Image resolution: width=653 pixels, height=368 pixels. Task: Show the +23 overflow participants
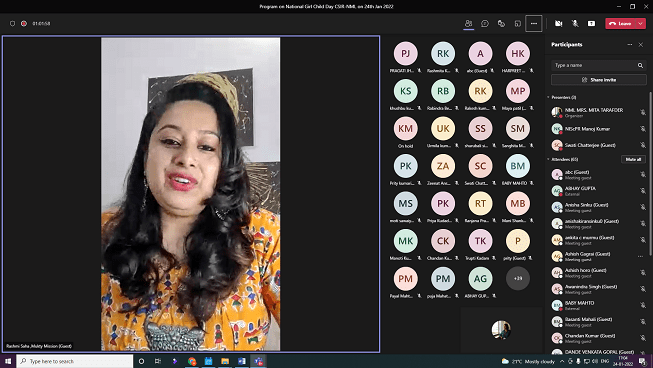(518, 278)
